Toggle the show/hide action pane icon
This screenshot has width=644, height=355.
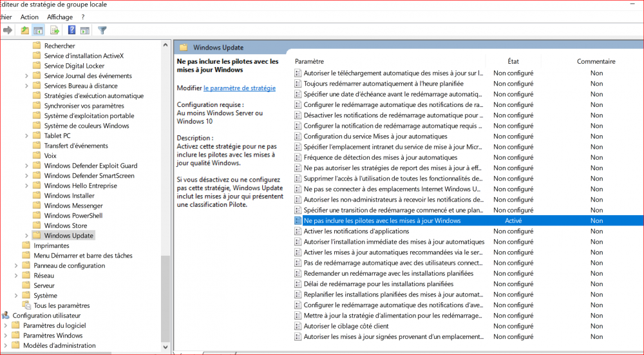coord(84,30)
